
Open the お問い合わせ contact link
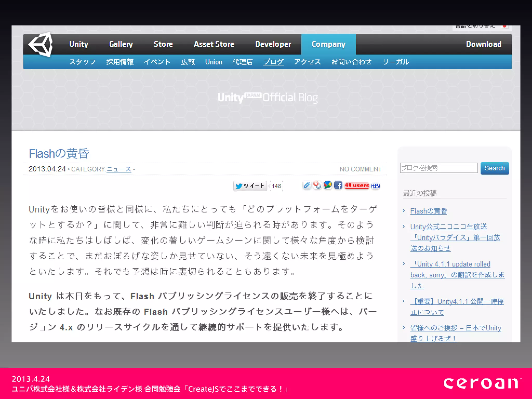[x=352, y=62]
